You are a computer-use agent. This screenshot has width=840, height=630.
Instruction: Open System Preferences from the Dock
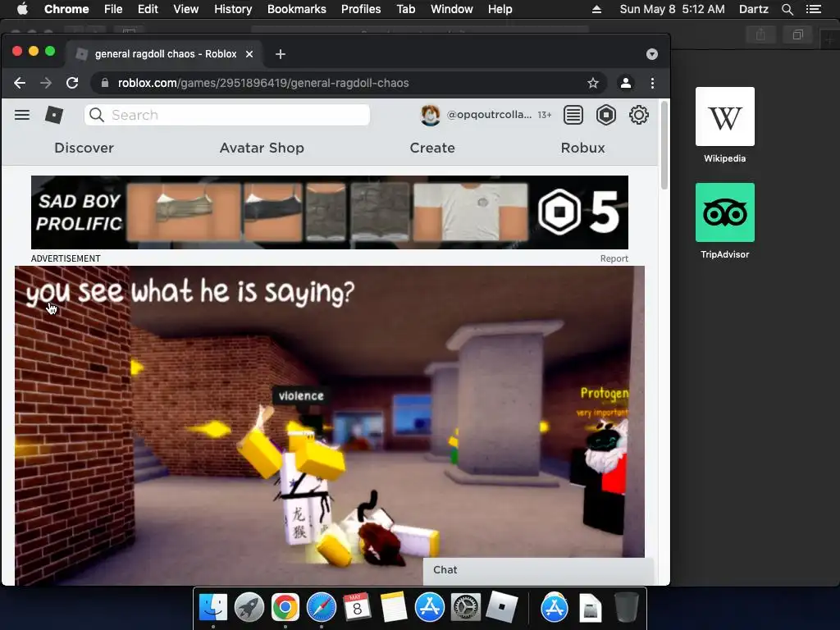[x=465, y=608]
